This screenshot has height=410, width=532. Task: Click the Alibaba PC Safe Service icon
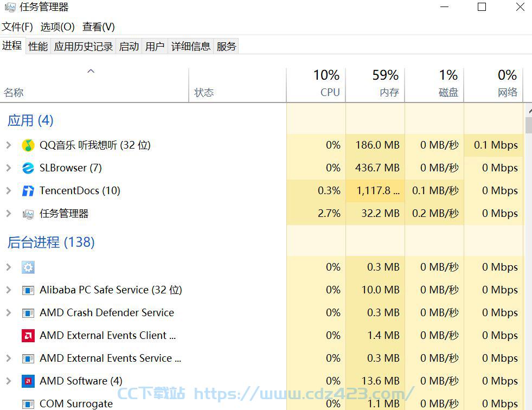tap(28, 290)
